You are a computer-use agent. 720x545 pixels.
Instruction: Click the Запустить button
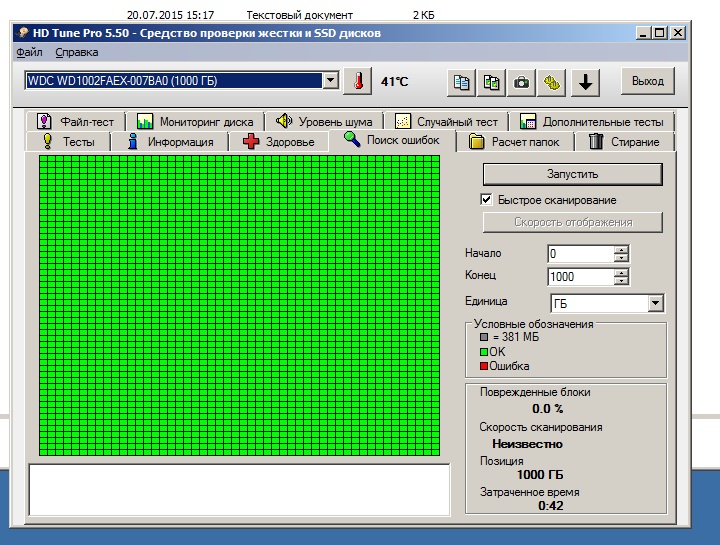click(573, 174)
